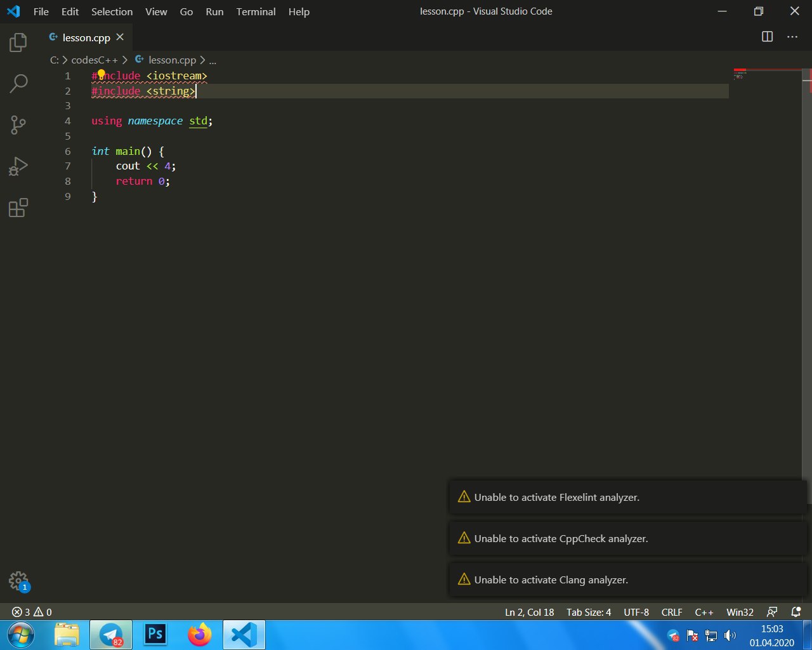Open notifications bell in status bar
812x650 pixels.
(796, 612)
